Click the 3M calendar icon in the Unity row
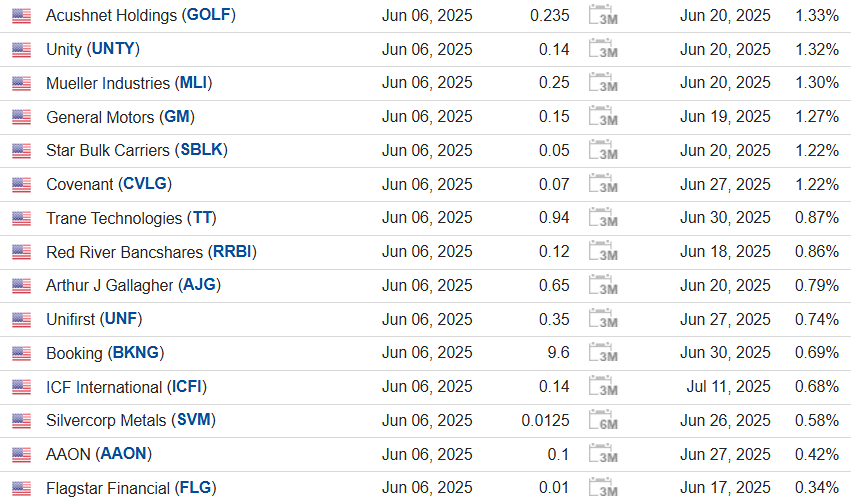Image resolution: width=851 pixels, height=502 pixels. [x=603, y=50]
